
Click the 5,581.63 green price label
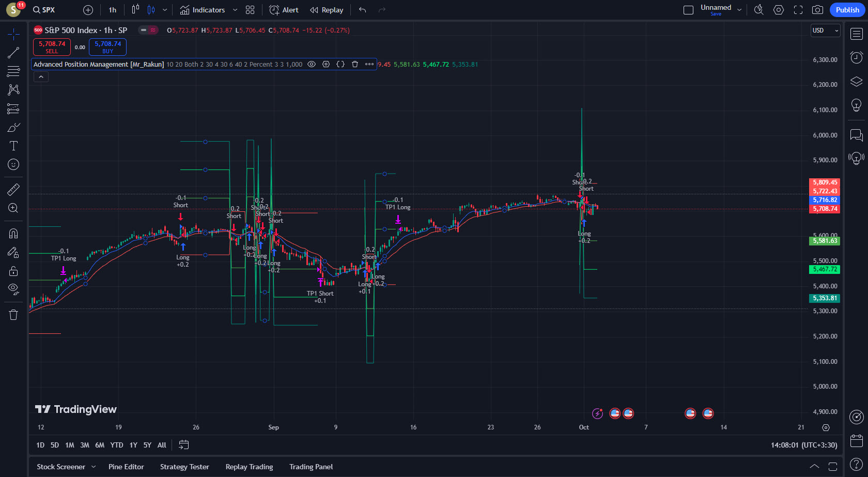point(825,241)
